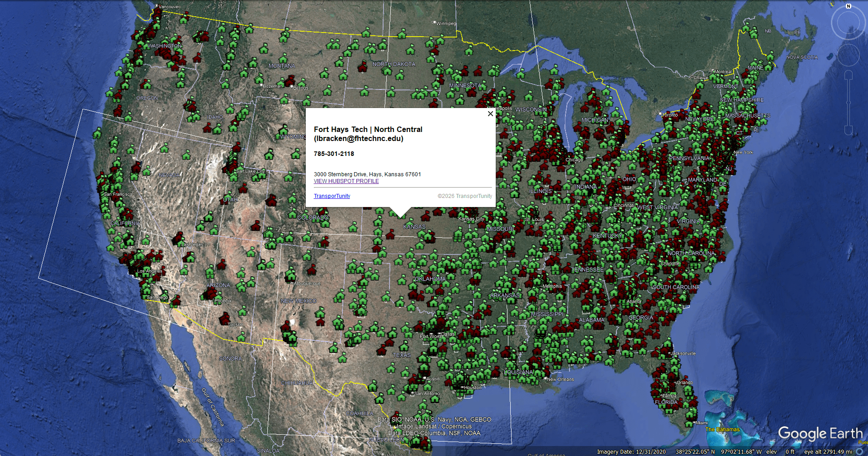Click the NEVADA state label
The image size is (868, 456).
[x=169, y=175]
